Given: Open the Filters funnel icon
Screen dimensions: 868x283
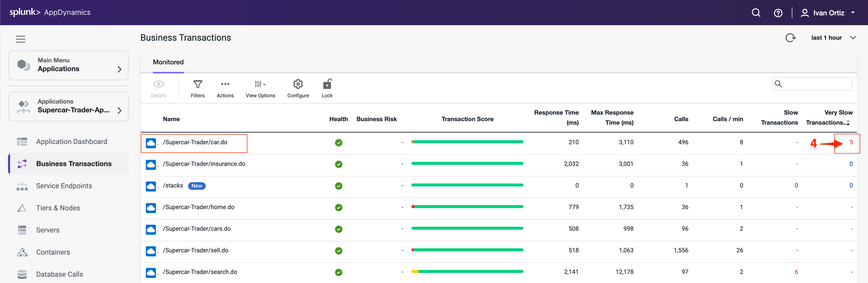Looking at the screenshot, I should point(197,84).
